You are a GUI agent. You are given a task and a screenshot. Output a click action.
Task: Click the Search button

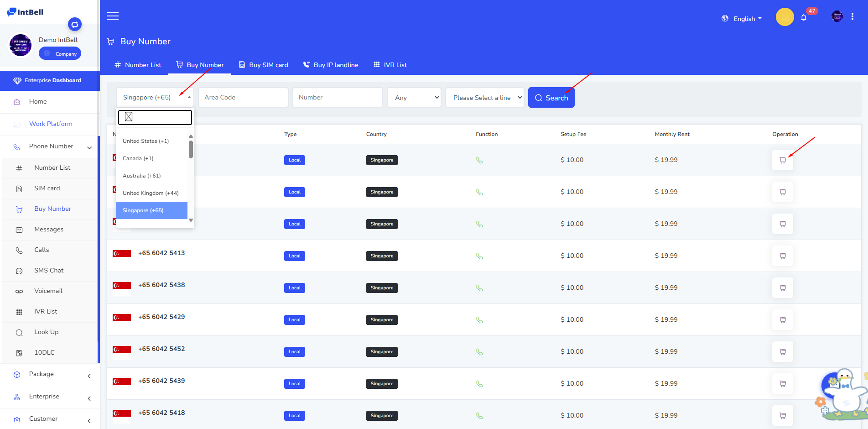coord(551,98)
